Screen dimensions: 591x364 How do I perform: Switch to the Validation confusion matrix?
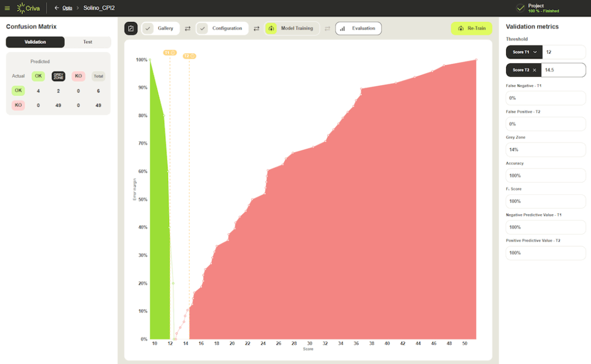35,42
